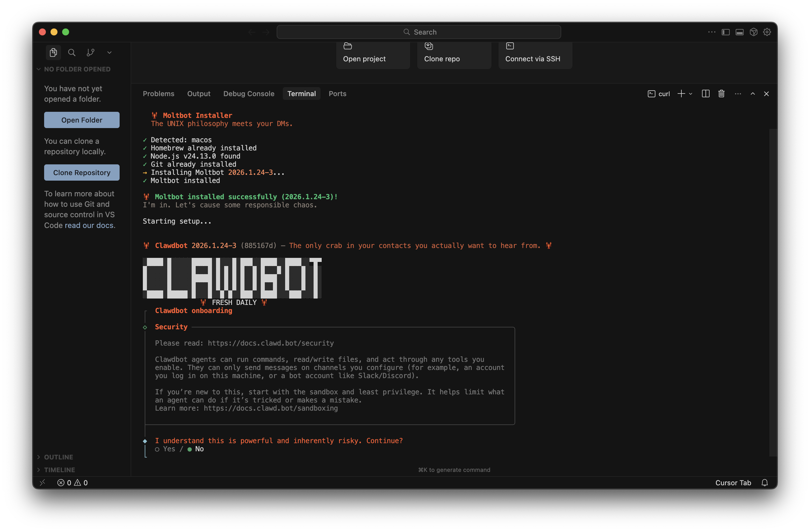
Task: Click the Clone Repository button
Action: [82, 172]
